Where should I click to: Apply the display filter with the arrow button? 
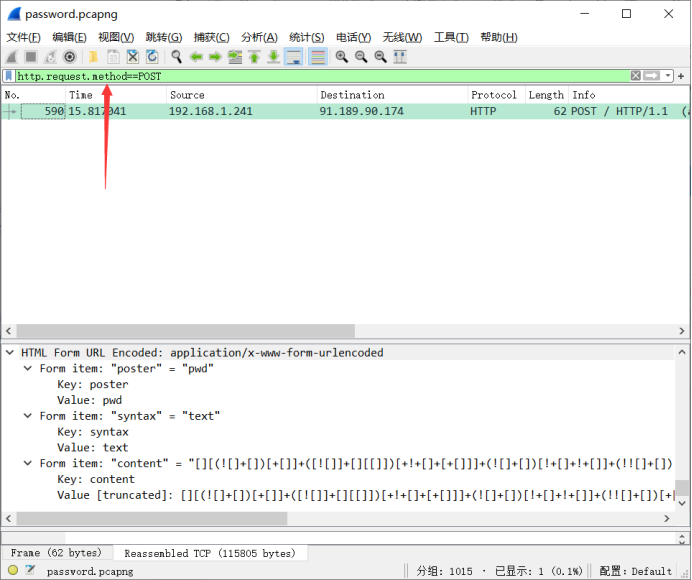651,76
